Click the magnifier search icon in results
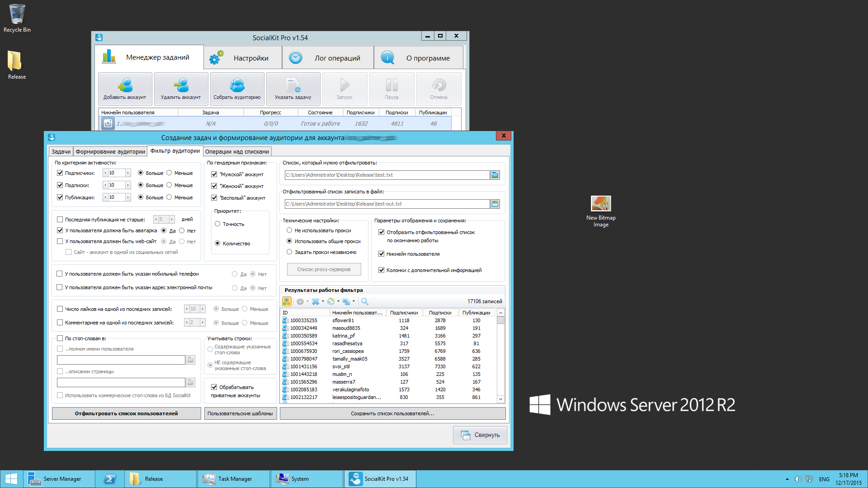Screen dimensions: 868x488 click(x=365, y=301)
